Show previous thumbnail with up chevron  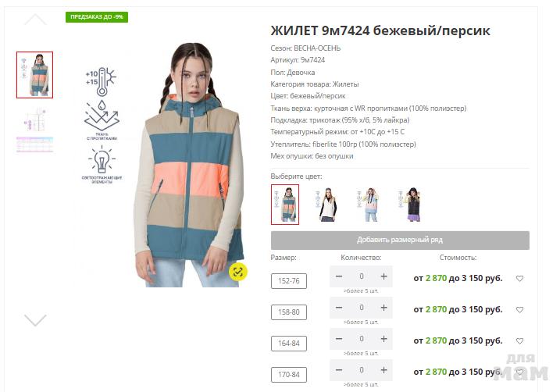pyautogui.click(x=35, y=20)
